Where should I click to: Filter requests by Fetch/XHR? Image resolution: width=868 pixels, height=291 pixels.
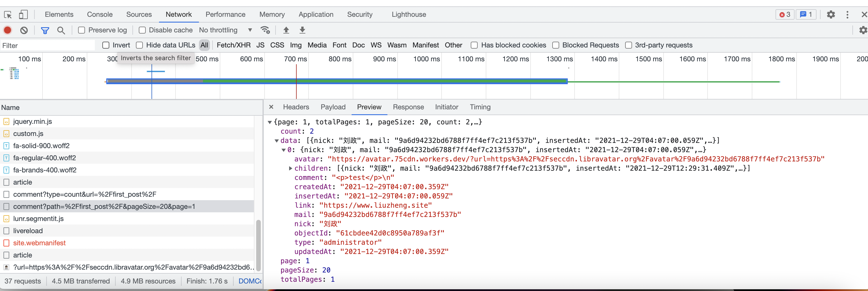tap(234, 45)
